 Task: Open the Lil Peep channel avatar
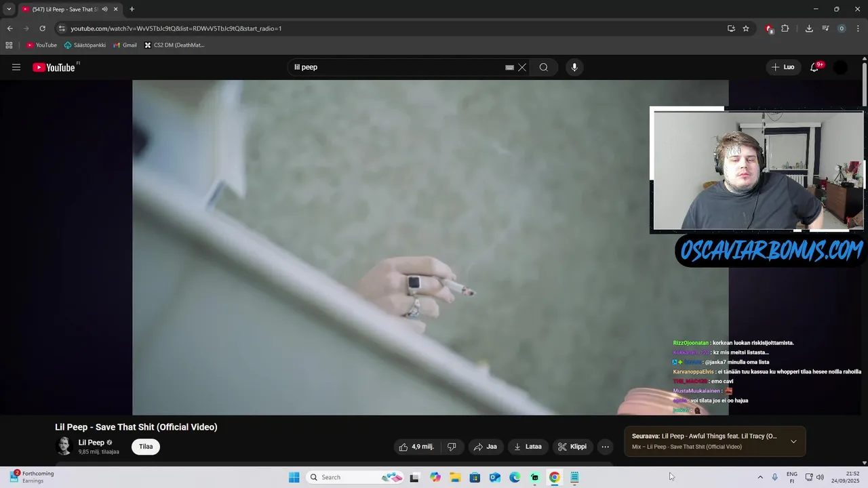tap(64, 446)
